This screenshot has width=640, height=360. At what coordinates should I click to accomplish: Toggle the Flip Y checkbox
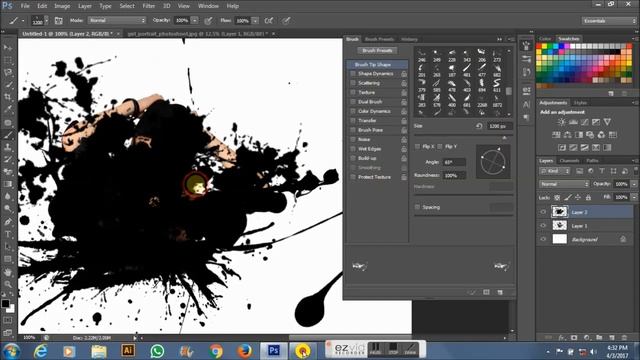[440, 147]
